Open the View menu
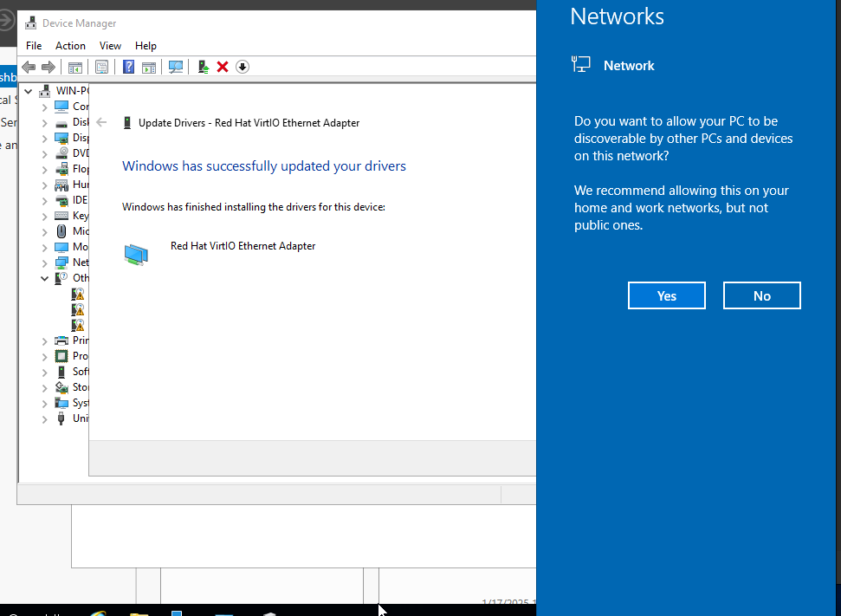The image size is (841, 616). click(x=110, y=46)
